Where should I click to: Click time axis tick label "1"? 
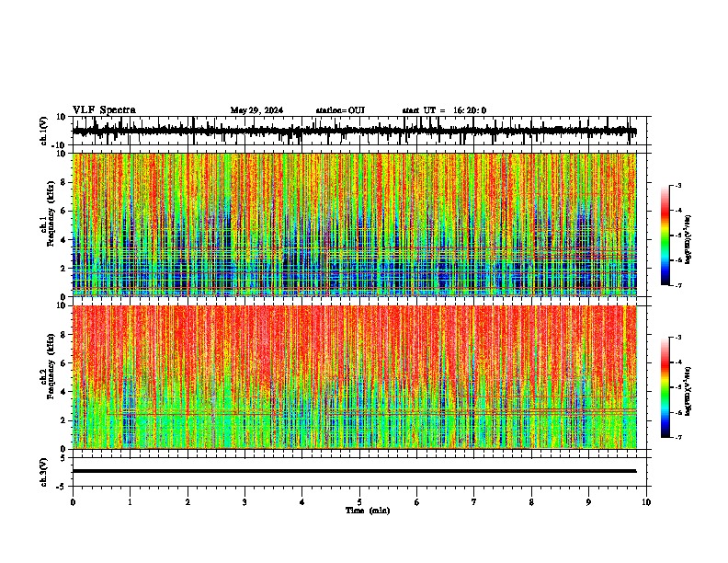tap(130, 502)
